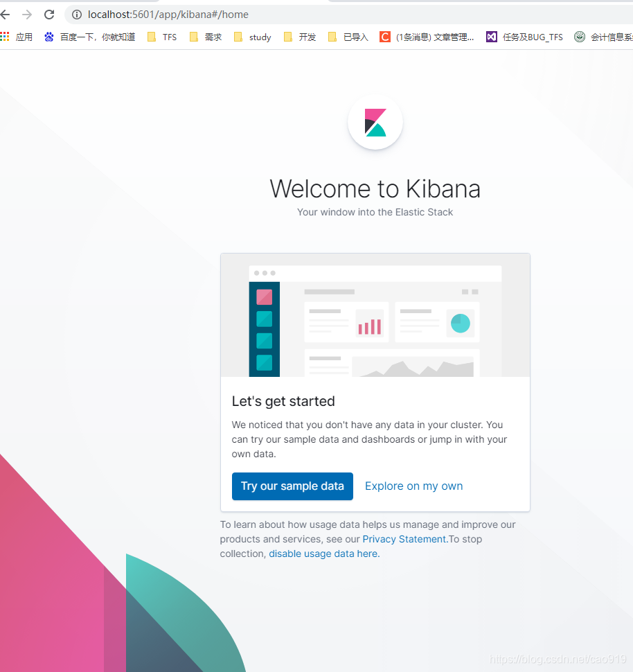Image resolution: width=633 pixels, height=672 pixels.
Task: Open the Privacy Statement link
Action: point(404,539)
